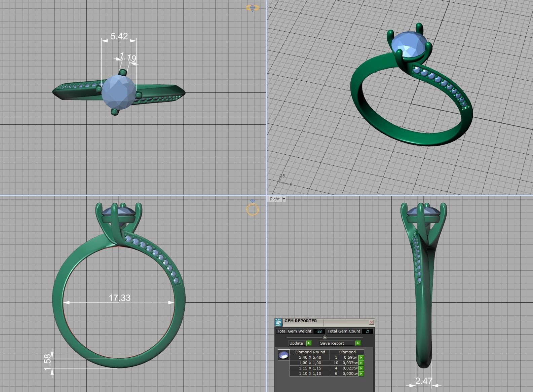Select the 1.58 shank thickness dimension
Screen dimensions: 533x392
(x=48, y=363)
